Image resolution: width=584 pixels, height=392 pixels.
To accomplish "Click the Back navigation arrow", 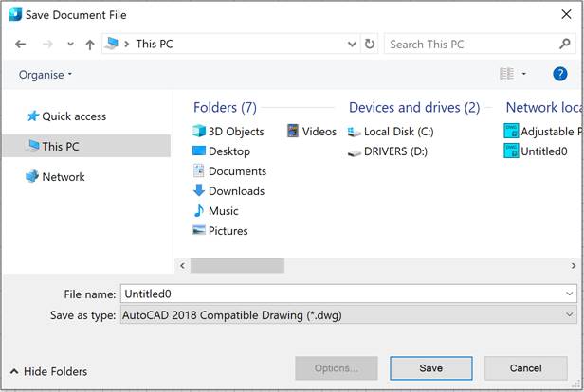I will [21, 45].
